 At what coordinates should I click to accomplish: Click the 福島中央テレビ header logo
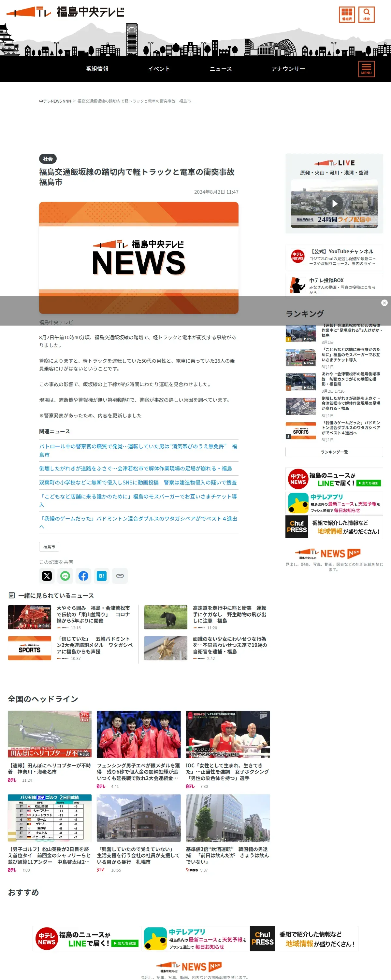[x=65, y=12]
